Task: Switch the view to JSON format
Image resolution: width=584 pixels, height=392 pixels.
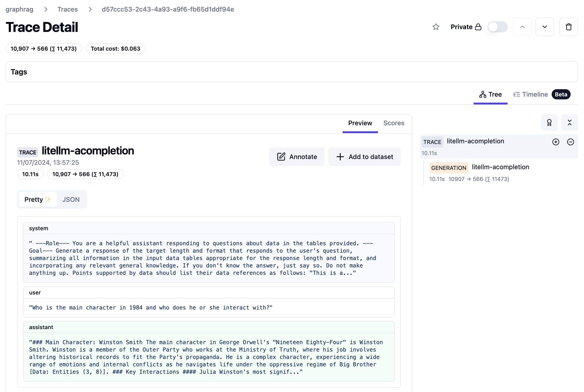Action: (x=71, y=199)
